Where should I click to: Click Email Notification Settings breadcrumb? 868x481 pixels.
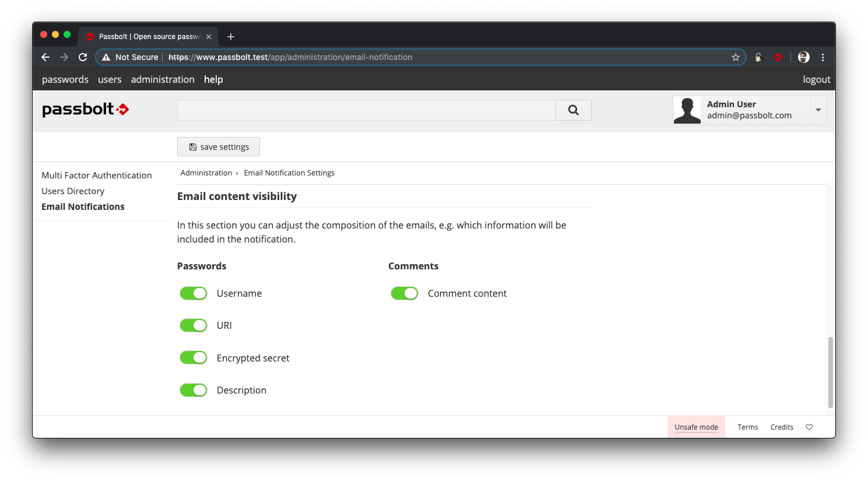pos(289,173)
